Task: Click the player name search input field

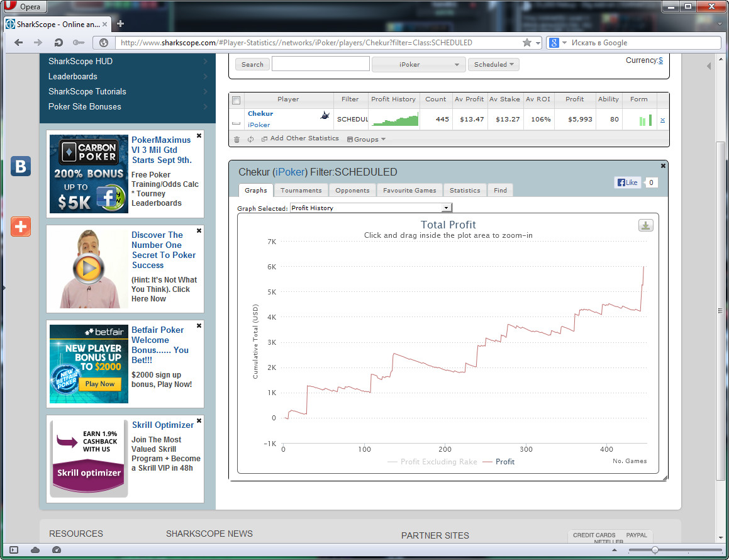Action: pos(320,64)
